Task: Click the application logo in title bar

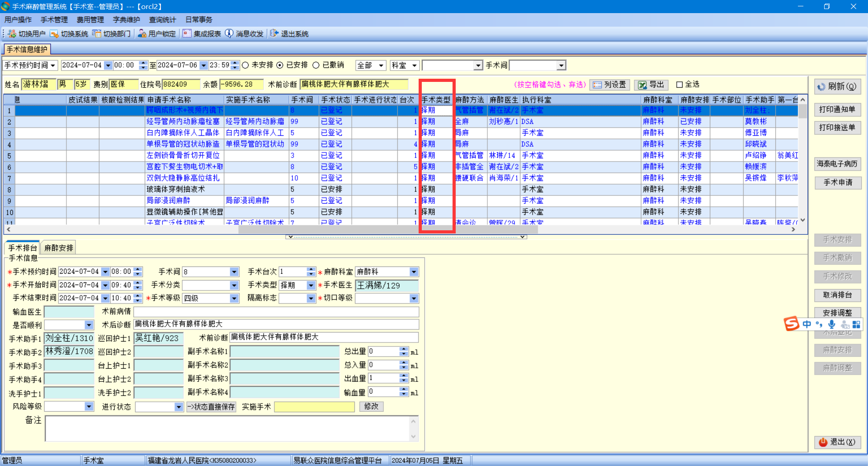Action: click(5, 6)
